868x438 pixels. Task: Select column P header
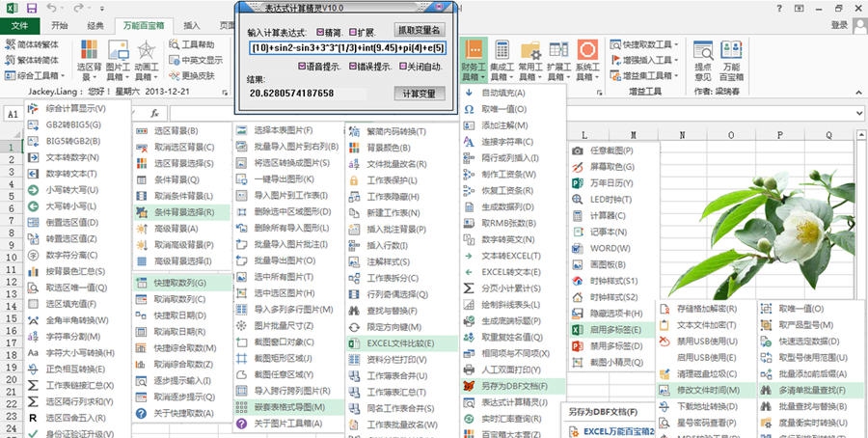(x=780, y=135)
